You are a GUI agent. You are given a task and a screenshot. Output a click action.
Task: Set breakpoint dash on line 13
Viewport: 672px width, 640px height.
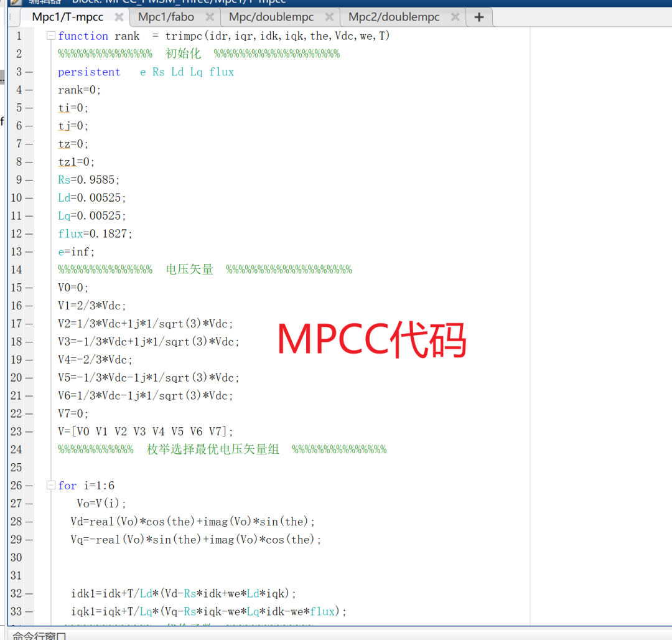(x=29, y=252)
